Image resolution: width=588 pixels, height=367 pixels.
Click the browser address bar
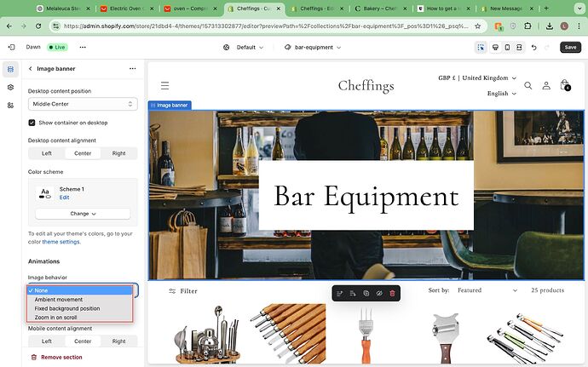pyautogui.click(x=265, y=26)
